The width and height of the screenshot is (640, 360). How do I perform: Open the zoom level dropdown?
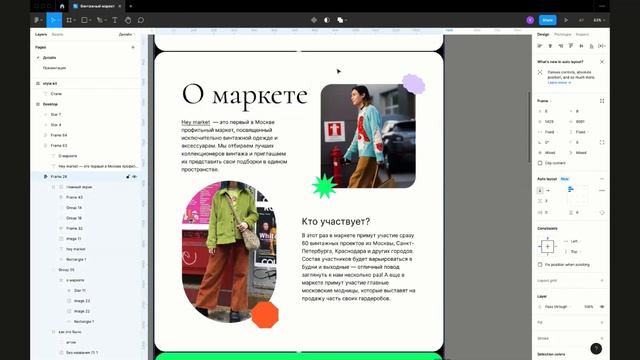point(599,20)
